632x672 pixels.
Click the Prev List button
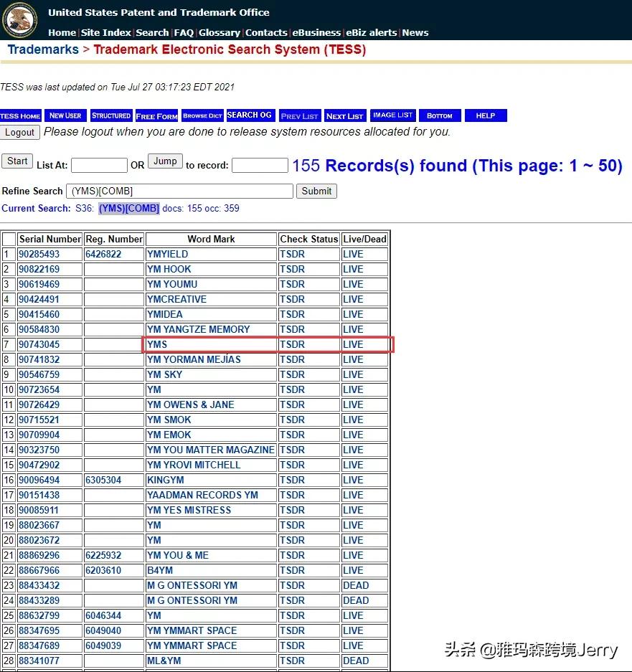click(x=299, y=115)
